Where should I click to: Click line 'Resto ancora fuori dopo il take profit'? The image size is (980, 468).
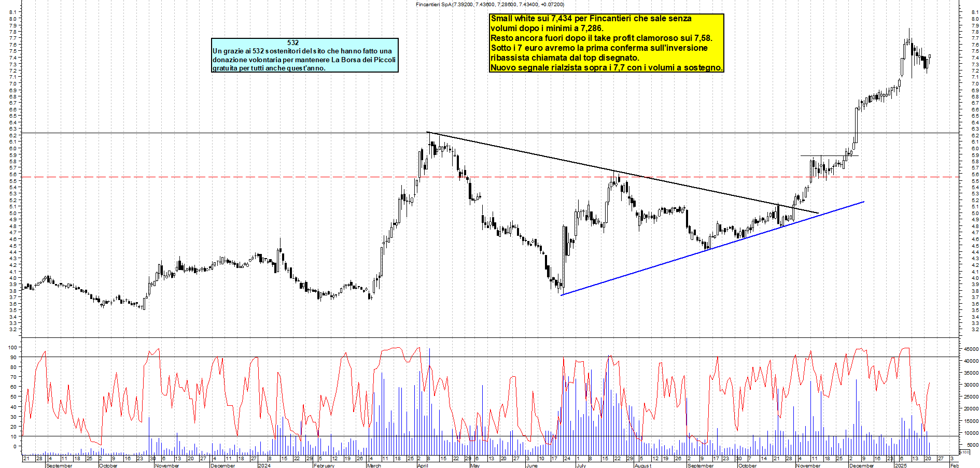click(601, 38)
